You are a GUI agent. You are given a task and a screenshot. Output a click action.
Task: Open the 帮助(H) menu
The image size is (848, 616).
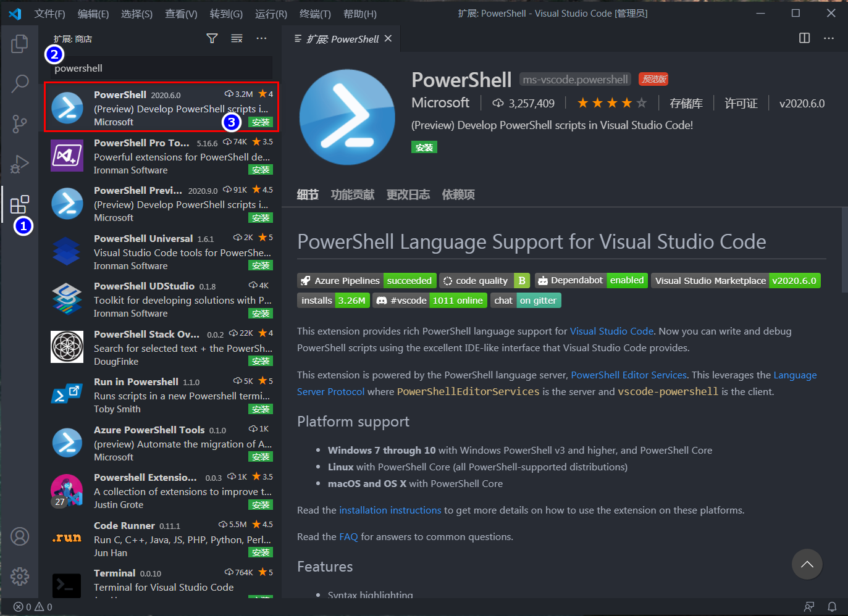point(360,14)
